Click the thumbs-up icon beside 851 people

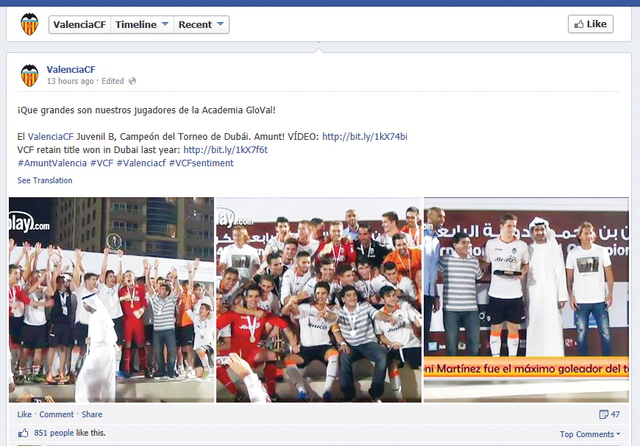[x=23, y=433]
